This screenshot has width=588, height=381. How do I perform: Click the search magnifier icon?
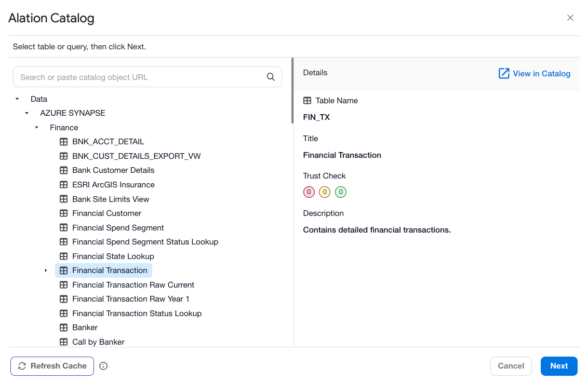click(x=271, y=77)
